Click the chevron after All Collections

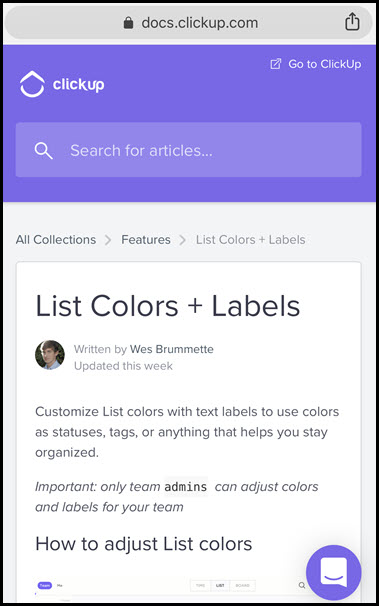coord(108,240)
